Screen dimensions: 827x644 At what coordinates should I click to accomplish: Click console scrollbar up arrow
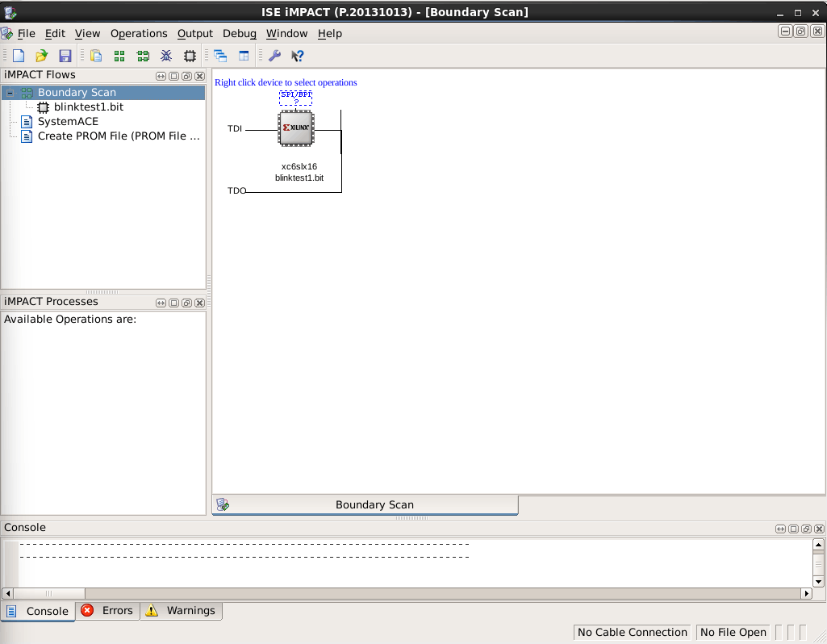pos(818,544)
